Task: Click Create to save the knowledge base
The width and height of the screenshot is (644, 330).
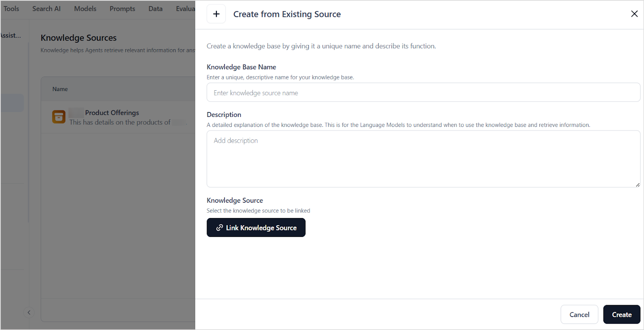Action: pos(621,314)
